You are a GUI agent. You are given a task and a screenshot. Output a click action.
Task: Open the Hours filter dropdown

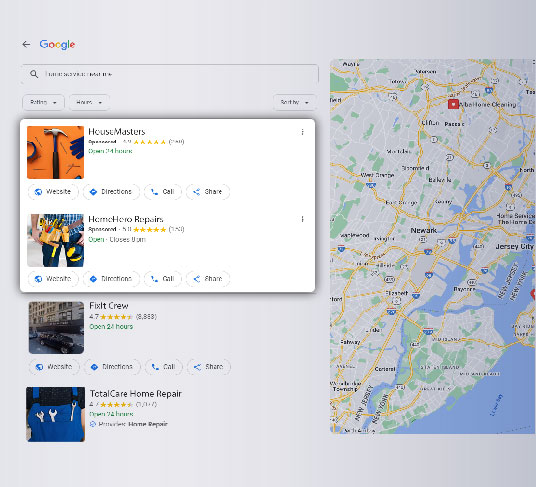pyautogui.click(x=89, y=102)
